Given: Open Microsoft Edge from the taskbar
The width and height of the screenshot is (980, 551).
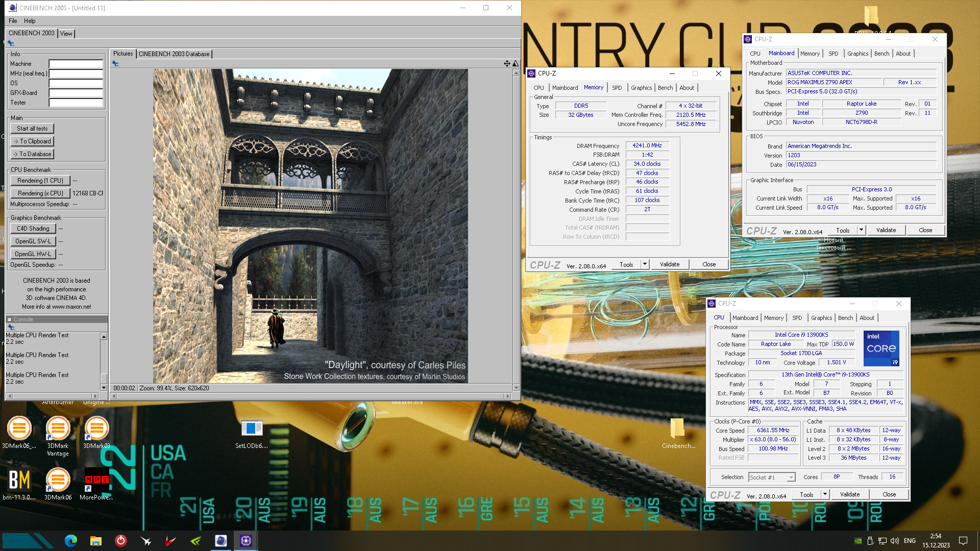Looking at the screenshot, I should coord(71,541).
